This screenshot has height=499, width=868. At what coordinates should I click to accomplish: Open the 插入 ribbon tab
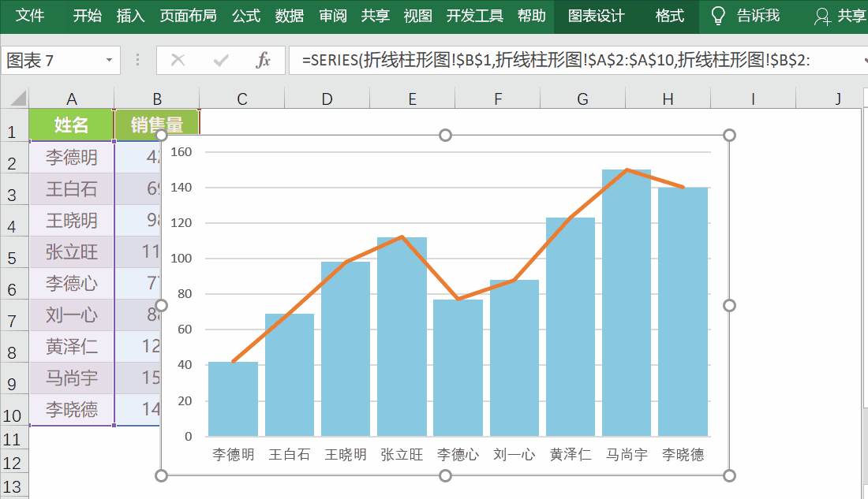click(131, 16)
